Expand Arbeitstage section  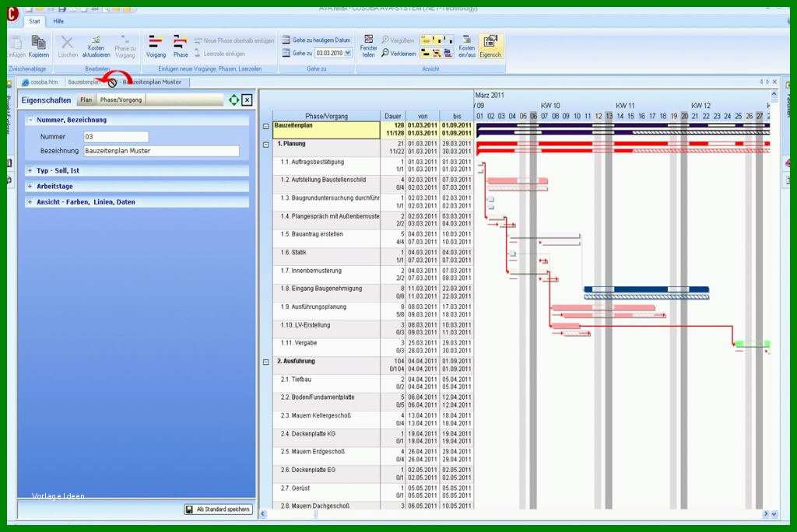pyautogui.click(x=30, y=187)
